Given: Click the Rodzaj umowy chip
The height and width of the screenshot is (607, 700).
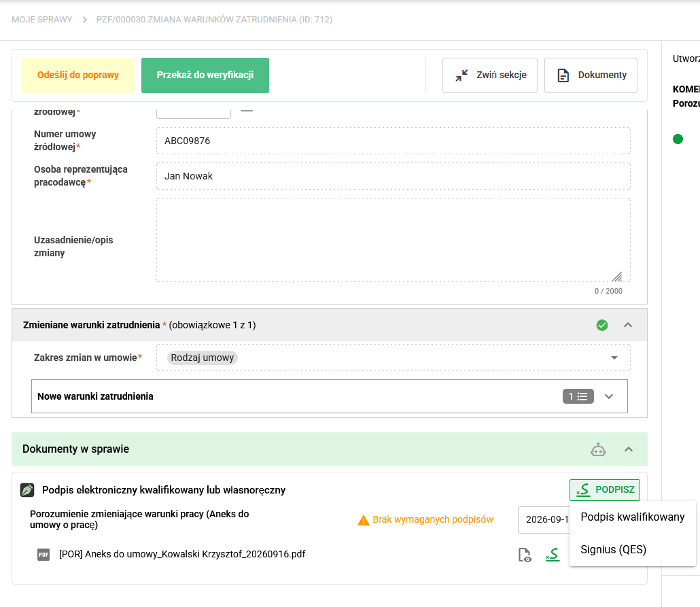Looking at the screenshot, I should (203, 358).
